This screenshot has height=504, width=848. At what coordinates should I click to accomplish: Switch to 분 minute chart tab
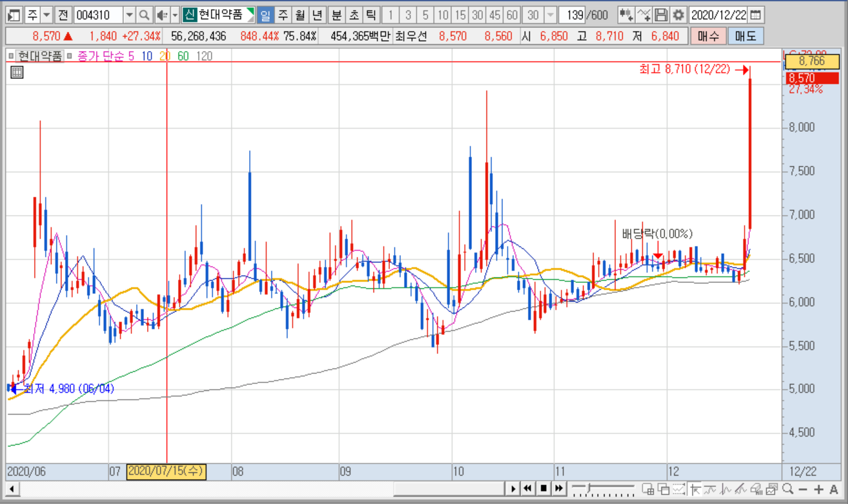pos(337,15)
